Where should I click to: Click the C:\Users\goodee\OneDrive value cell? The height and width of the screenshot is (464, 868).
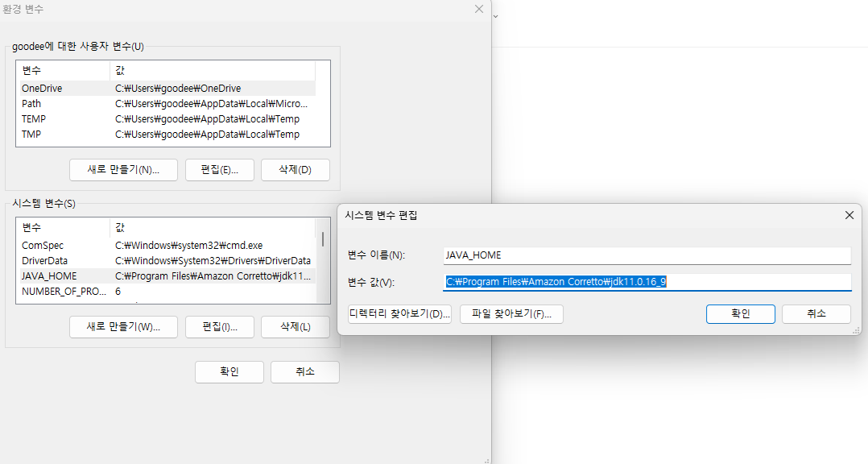tap(178, 88)
